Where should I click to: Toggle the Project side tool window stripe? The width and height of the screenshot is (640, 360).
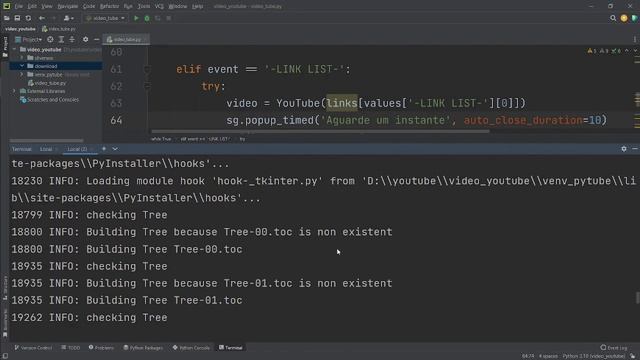(x=5, y=46)
